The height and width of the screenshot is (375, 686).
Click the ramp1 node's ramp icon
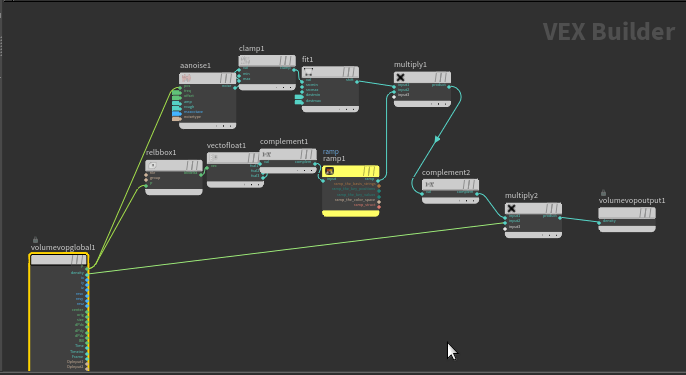point(329,171)
